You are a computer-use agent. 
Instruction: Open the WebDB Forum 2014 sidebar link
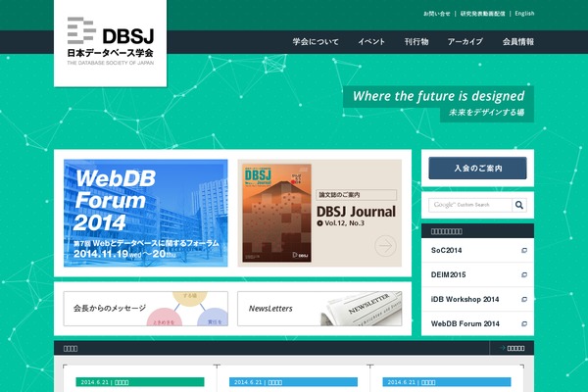[x=478, y=323]
